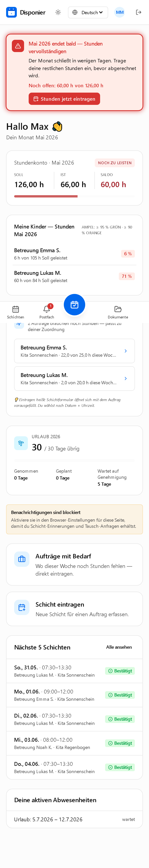This screenshot has width=149, height=868.
Task: Click 'Alle ansehen' link
Action: 119,647
